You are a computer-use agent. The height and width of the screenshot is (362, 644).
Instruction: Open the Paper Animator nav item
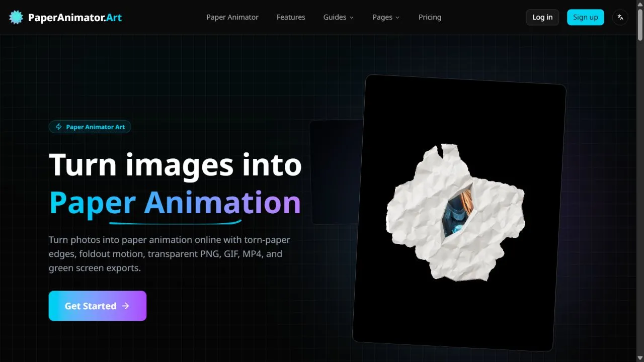tap(232, 17)
